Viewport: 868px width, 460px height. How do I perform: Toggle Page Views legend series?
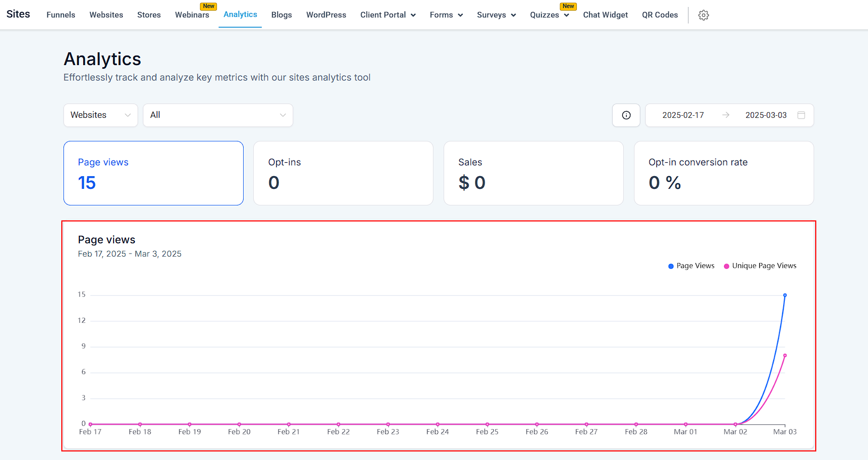coord(691,266)
